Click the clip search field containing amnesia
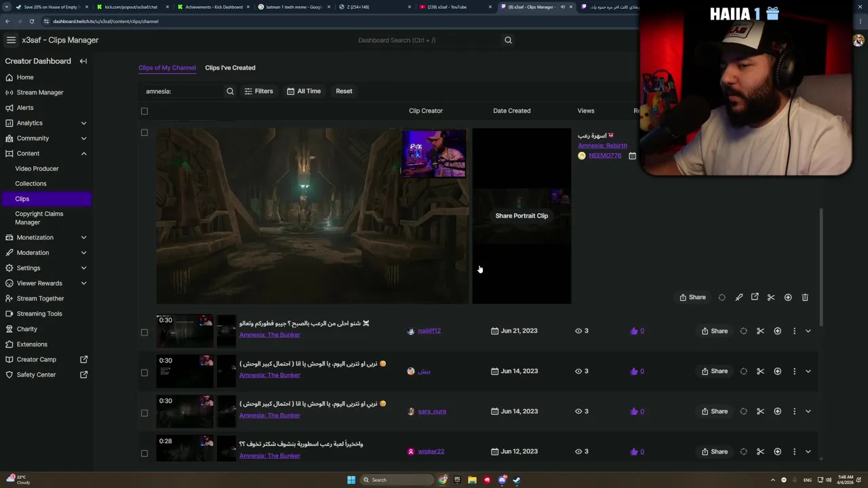Screen dimensions: 868x488 point(182,91)
